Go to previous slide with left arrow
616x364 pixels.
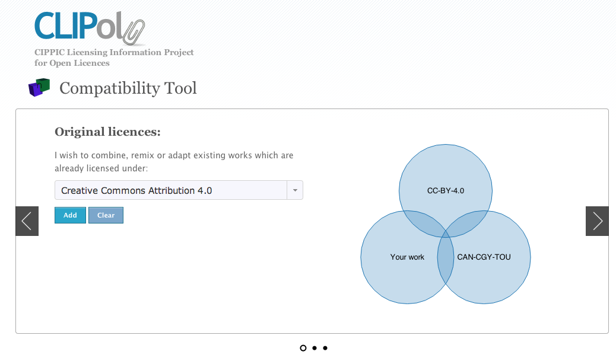pos(27,221)
